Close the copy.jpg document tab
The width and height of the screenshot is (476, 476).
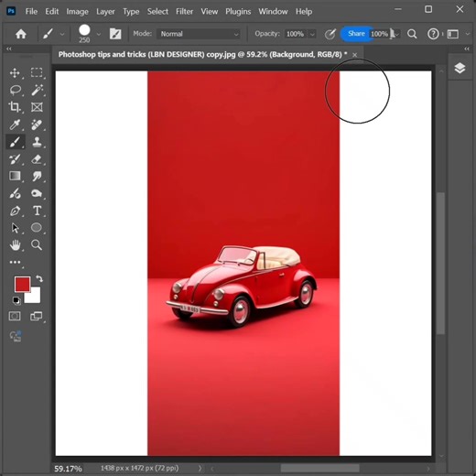[354, 55]
